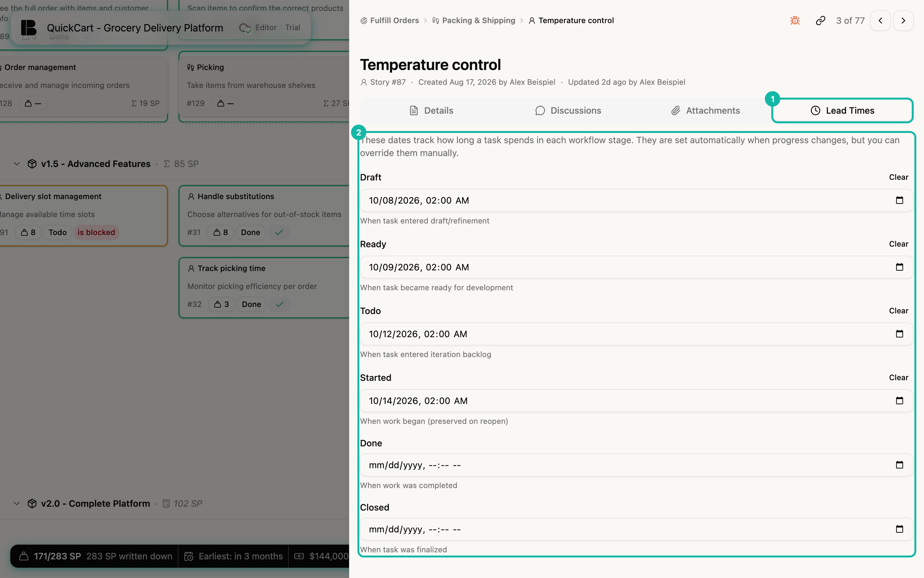Screen dimensions: 924x578
Task: Open the Delivery slot management card
Action: (x=83, y=215)
